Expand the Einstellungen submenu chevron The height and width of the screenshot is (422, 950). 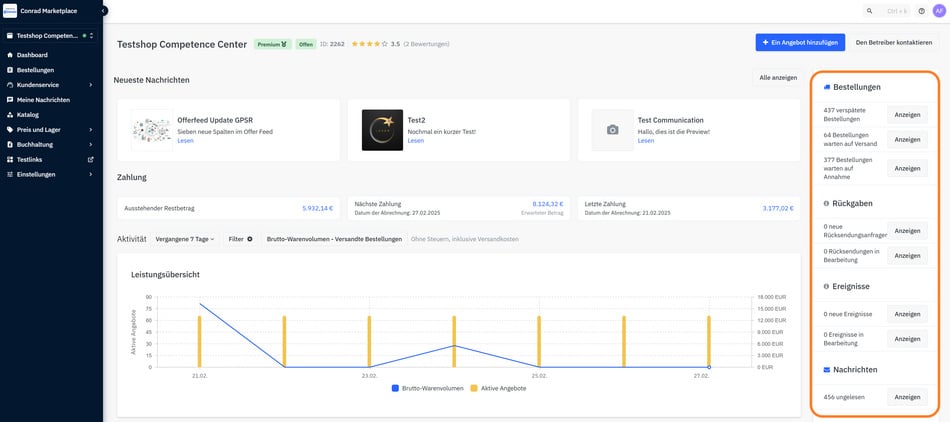[91, 174]
